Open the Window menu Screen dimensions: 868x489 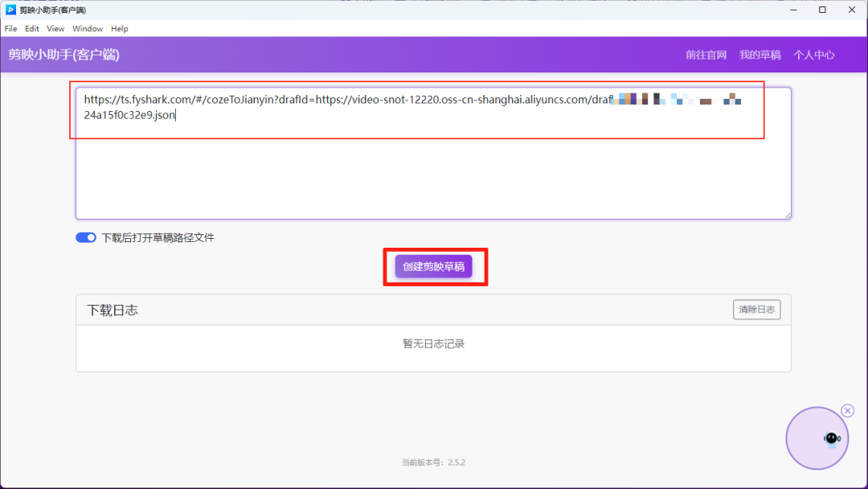[88, 29]
